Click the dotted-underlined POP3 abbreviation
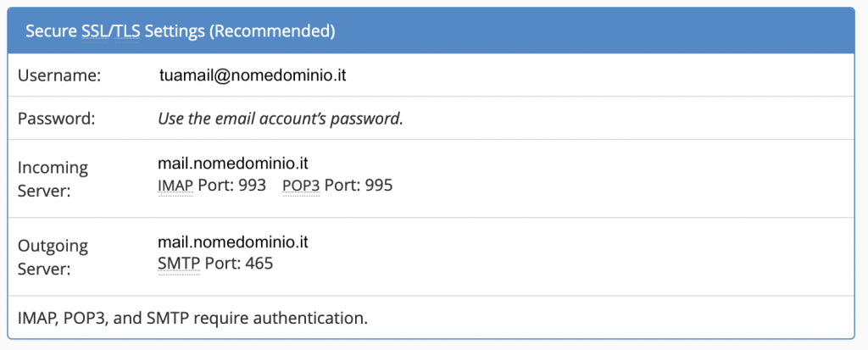This screenshot has height=350, width=868. pyautogui.click(x=300, y=186)
